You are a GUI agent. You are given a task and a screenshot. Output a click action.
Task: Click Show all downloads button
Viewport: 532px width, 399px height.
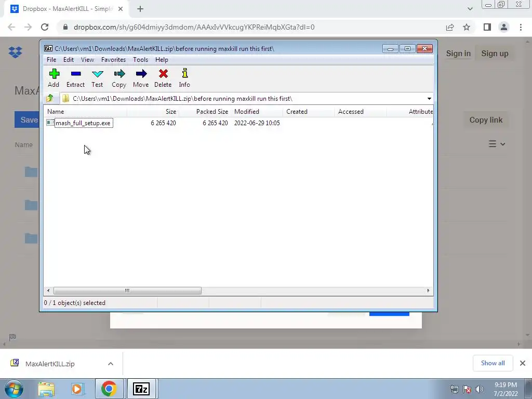click(493, 363)
